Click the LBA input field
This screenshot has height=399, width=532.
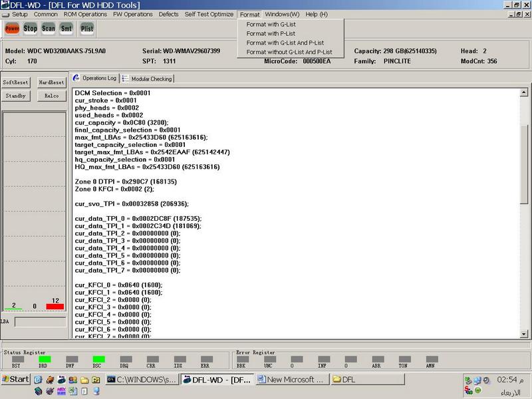(41, 322)
